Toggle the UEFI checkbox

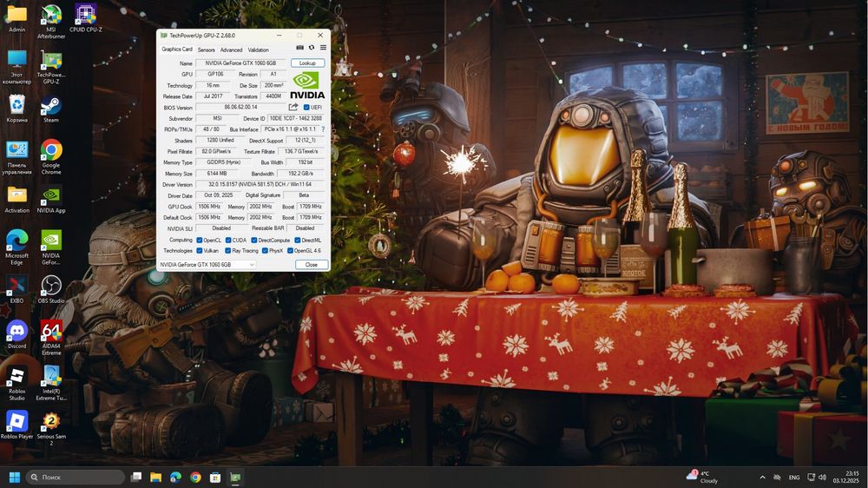(x=306, y=108)
